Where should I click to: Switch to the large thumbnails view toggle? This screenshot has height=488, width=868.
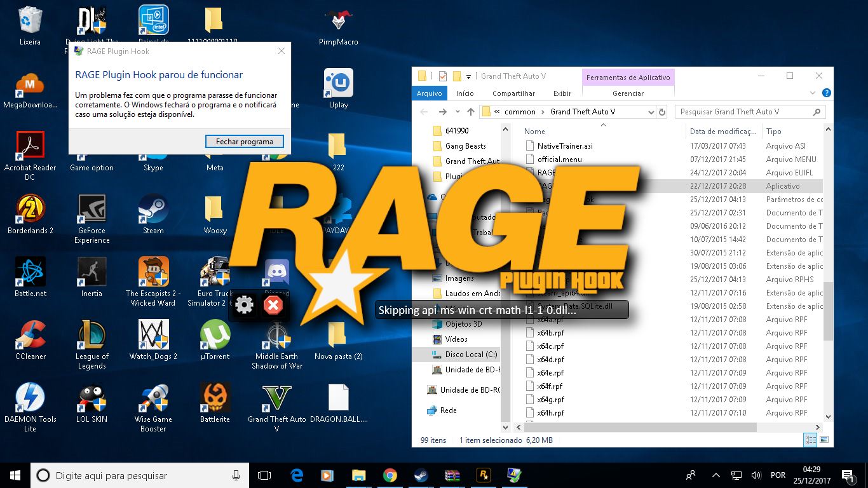pos(824,440)
